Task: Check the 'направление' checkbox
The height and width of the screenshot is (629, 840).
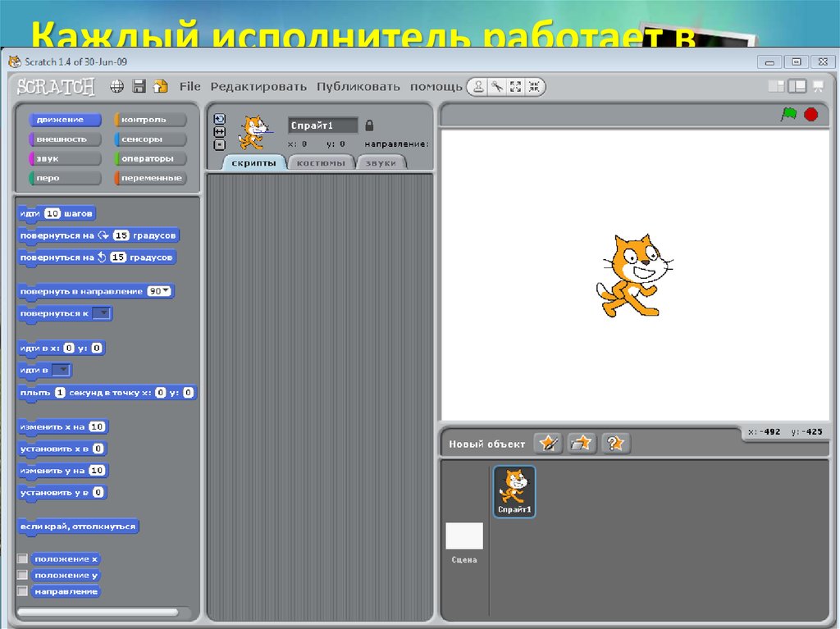Action: (x=23, y=591)
